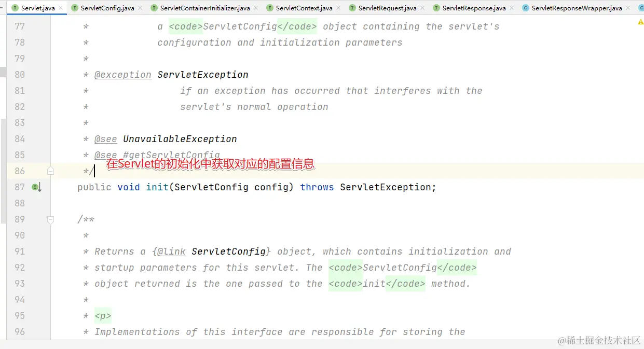
Task: Click ServletConfig inside the {@link} on line 91
Action: (229, 252)
